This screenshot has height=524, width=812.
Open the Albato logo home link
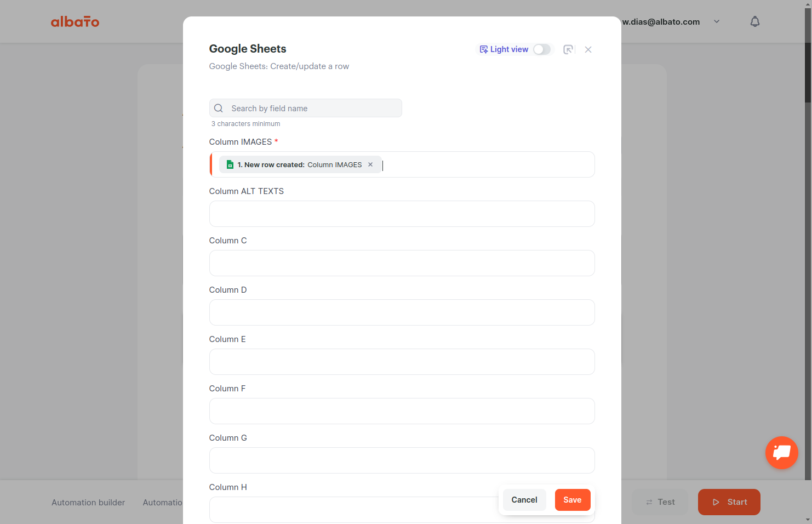click(75, 21)
